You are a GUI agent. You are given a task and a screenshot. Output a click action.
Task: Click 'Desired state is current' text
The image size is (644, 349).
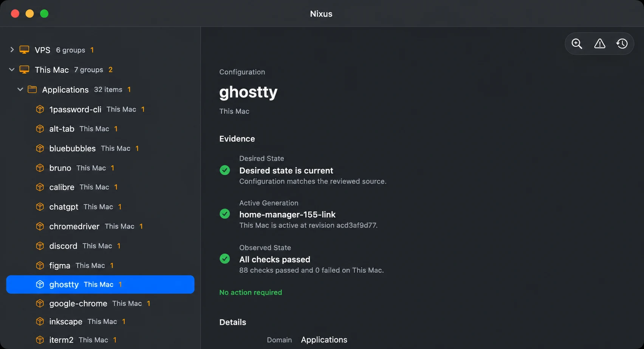(286, 170)
